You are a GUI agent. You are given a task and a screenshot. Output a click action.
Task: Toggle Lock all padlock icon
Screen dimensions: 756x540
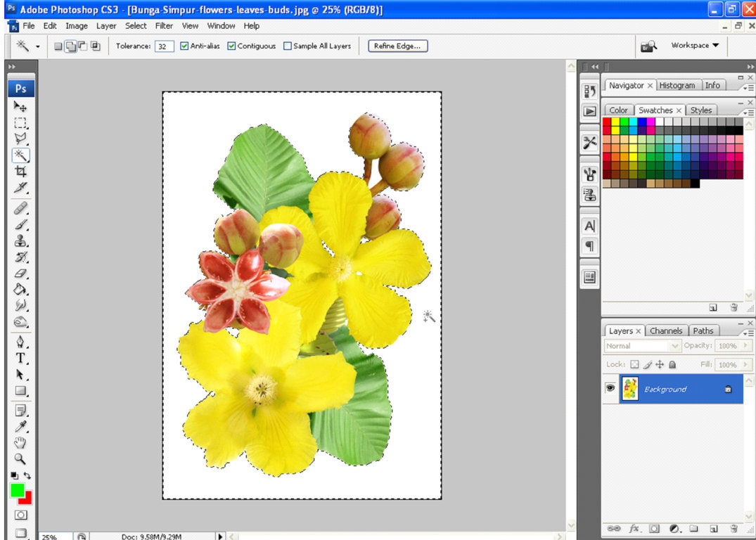click(x=672, y=364)
